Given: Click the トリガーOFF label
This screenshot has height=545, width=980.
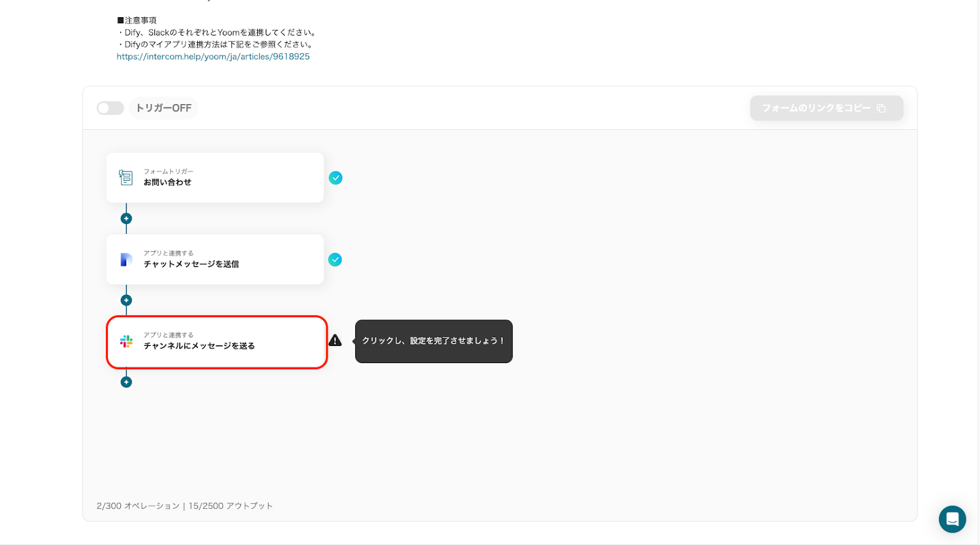Looking at the screenshot, I should [x=164, y=108].
